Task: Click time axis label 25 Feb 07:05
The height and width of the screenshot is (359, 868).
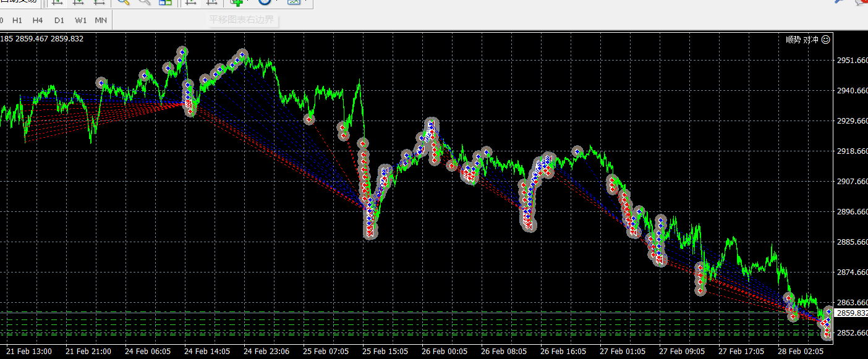Action: point(326,352)
